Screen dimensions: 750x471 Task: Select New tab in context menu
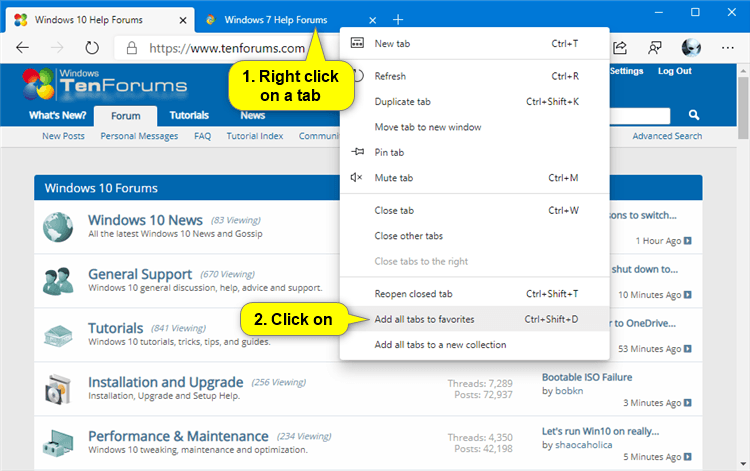click(474, 44)
